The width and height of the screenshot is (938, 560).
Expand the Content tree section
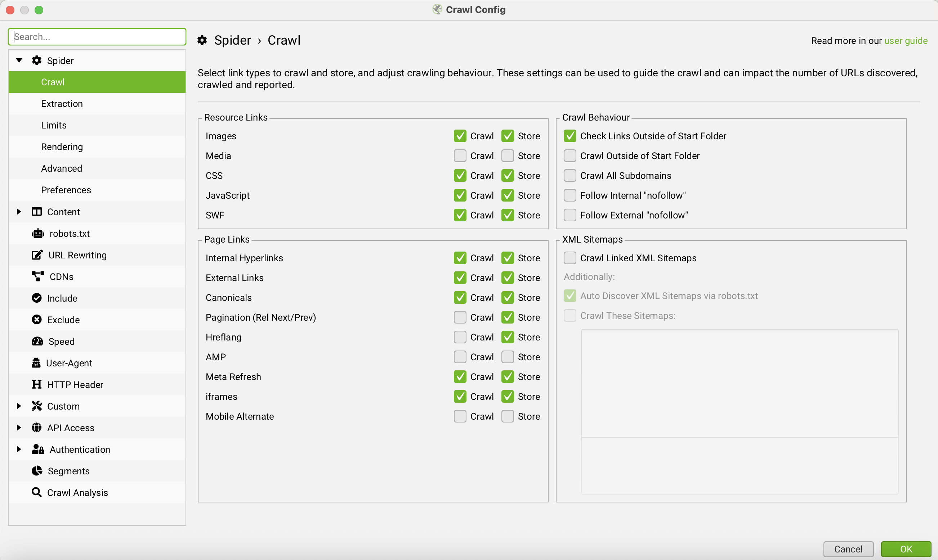(x=19, y=212)
